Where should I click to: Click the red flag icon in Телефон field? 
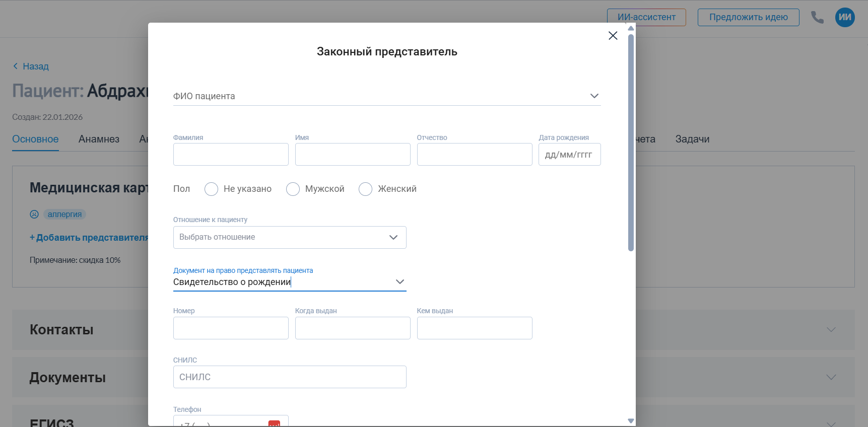274,423
